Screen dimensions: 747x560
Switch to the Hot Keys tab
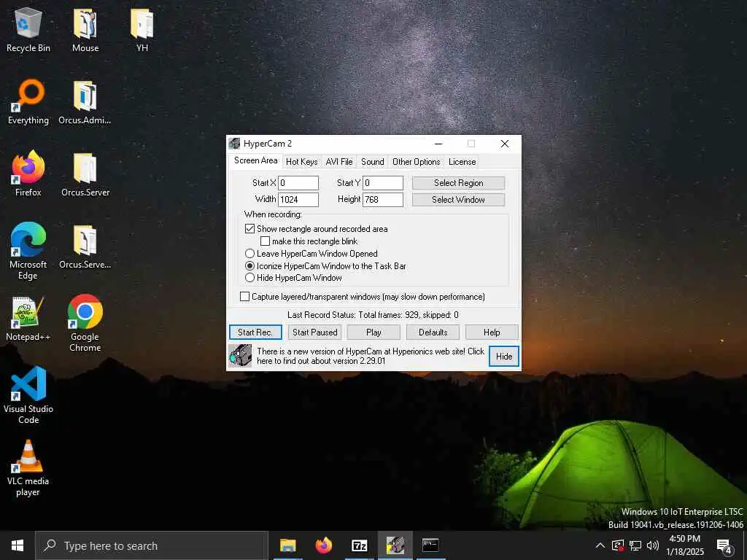(x=301, y=161)
